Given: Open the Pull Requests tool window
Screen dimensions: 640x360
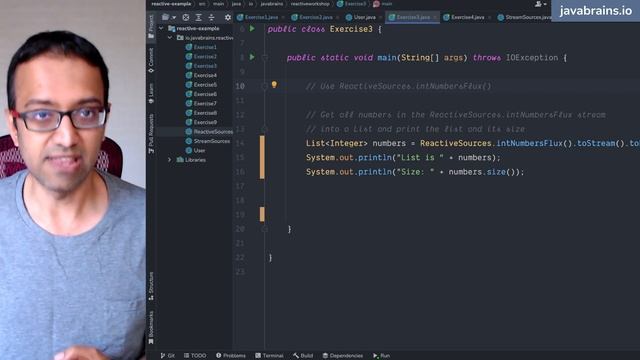Looking at the screenshot, I should coord(151,133).
